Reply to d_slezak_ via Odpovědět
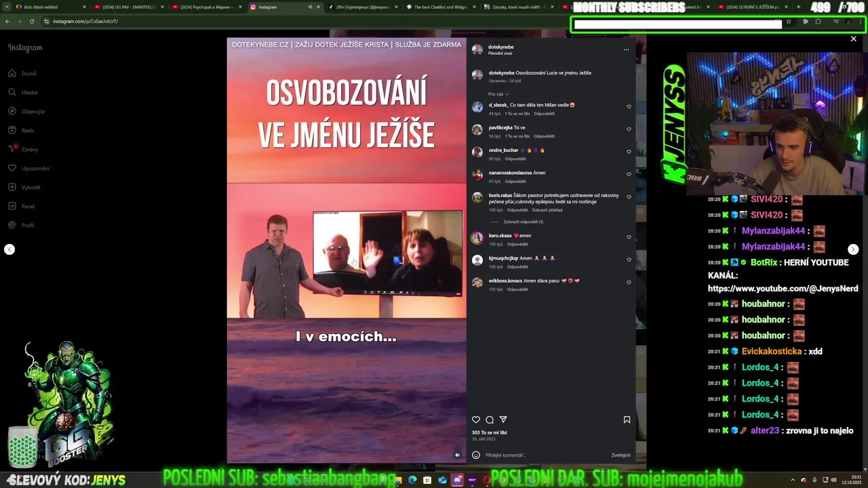Viewport: 868px width, 488px height. pyautogui.click(x=544, y=114)
